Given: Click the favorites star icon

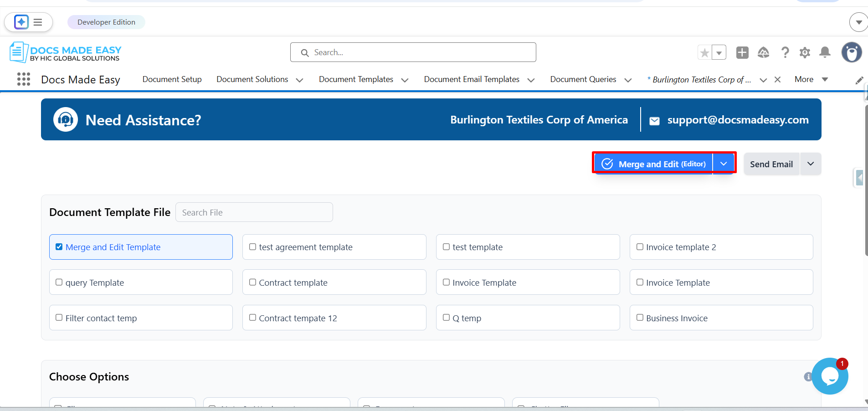Looking at the screenshot, I should [x=704, y=53].
